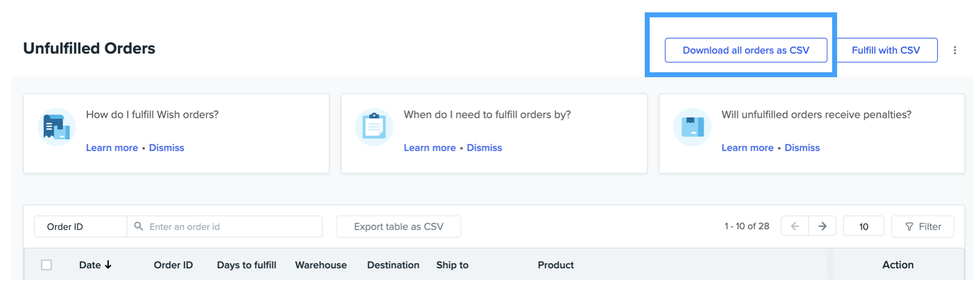Open the Order ID search type dropdown

[x=81, y=227]
